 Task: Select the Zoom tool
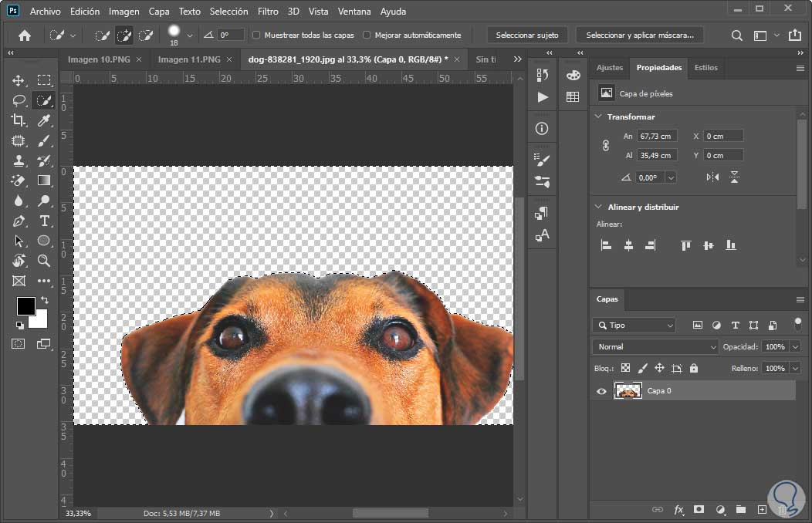44,261
